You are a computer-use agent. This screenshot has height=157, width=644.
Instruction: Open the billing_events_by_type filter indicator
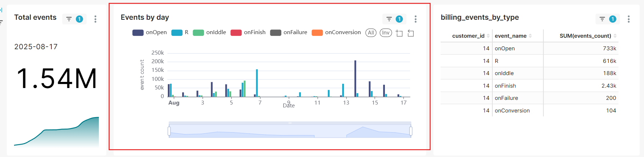point(608,19)
